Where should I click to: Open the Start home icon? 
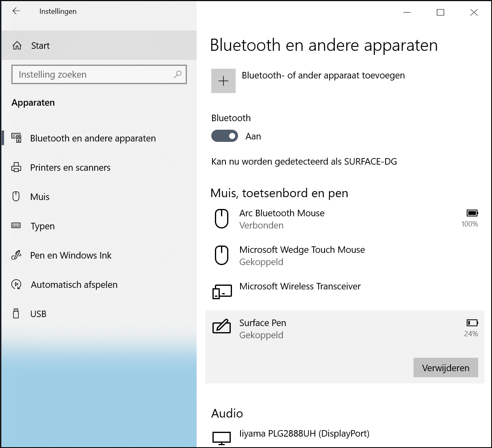[x=17, y=46]
